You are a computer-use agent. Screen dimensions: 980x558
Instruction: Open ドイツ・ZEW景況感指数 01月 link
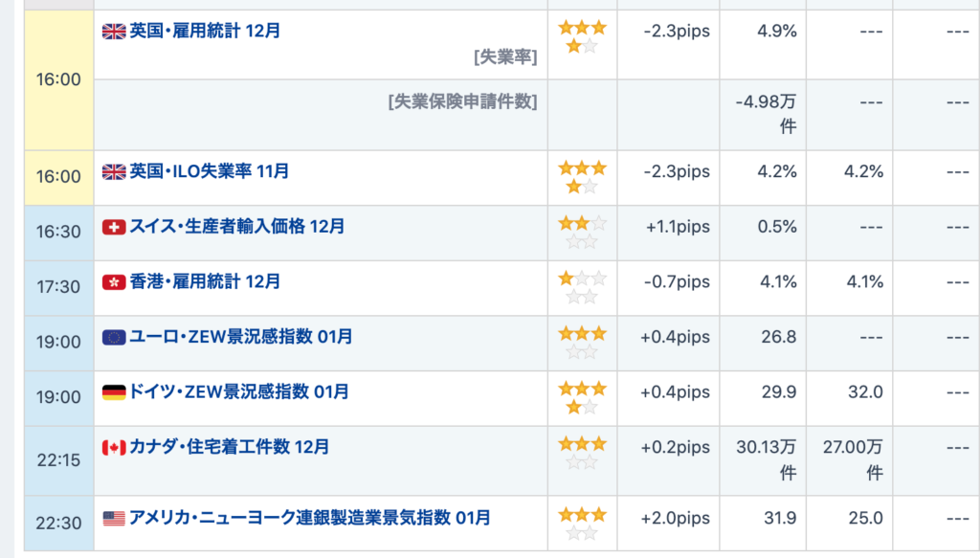[238, 392]
